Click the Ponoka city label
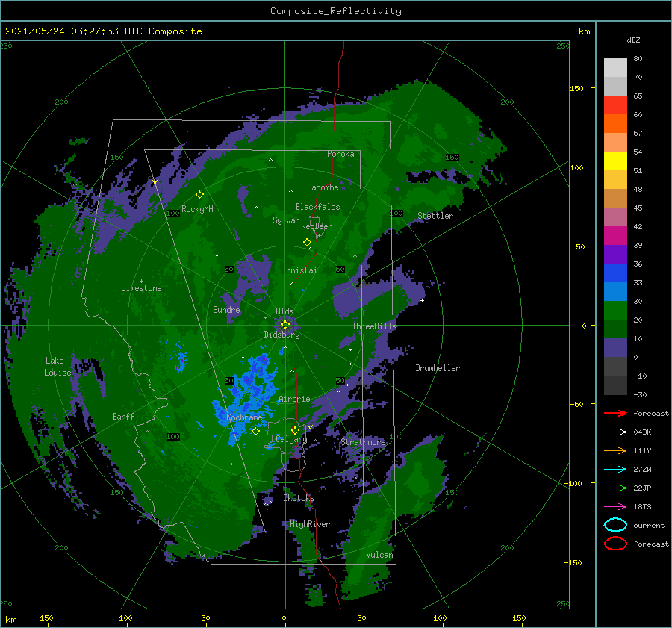 tap(340, 155)
